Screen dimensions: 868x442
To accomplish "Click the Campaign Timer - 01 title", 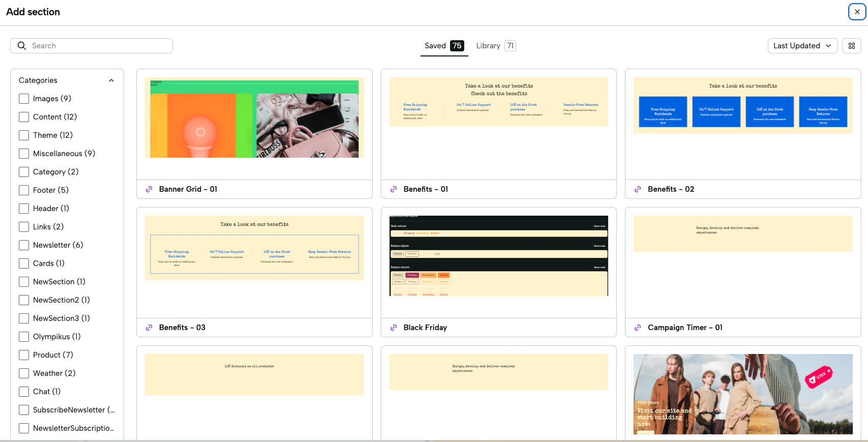I will [685, 328].
